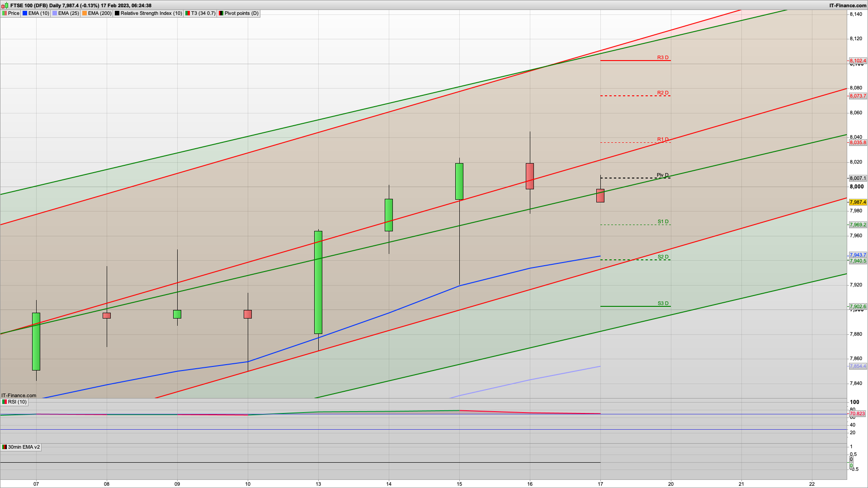Click the 30min EMA v2 icon
This screenshot has height=488, width=868.
pyautogui.click(x=5, y=447)
